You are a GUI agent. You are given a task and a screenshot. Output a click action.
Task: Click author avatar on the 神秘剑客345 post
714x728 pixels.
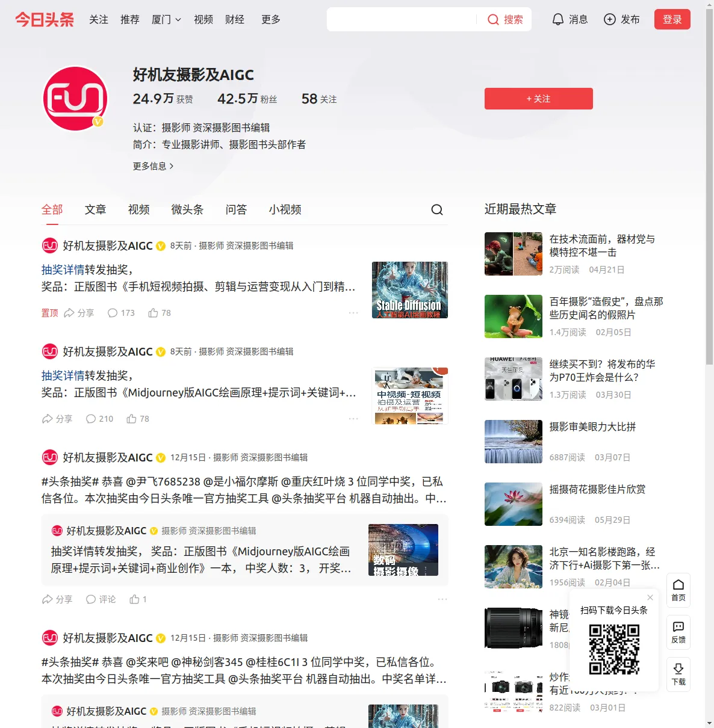click(50, 638)
